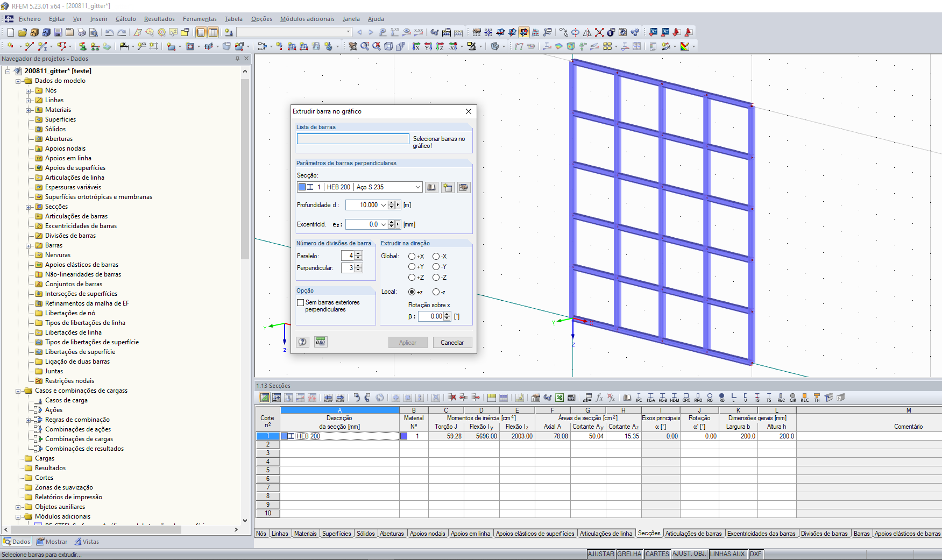Click the mirror objects toolbar icon
Viewport: 942px width, 560px height.
[x=587, y=32]
